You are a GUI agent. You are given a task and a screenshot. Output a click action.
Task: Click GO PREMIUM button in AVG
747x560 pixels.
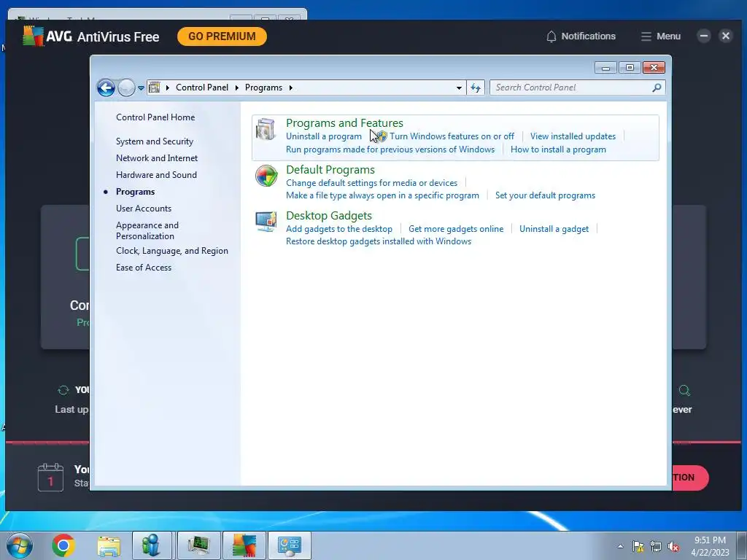pos(222,36)
